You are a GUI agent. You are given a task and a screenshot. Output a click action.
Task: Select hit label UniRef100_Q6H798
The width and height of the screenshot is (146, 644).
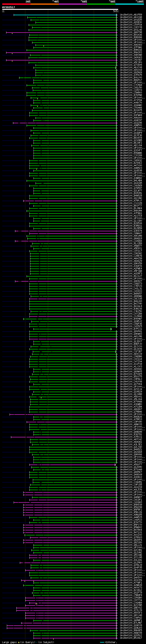131,32
